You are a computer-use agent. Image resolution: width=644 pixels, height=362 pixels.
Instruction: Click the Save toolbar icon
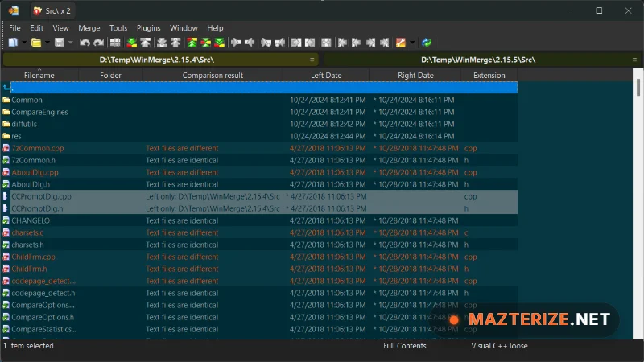[59, 43]
